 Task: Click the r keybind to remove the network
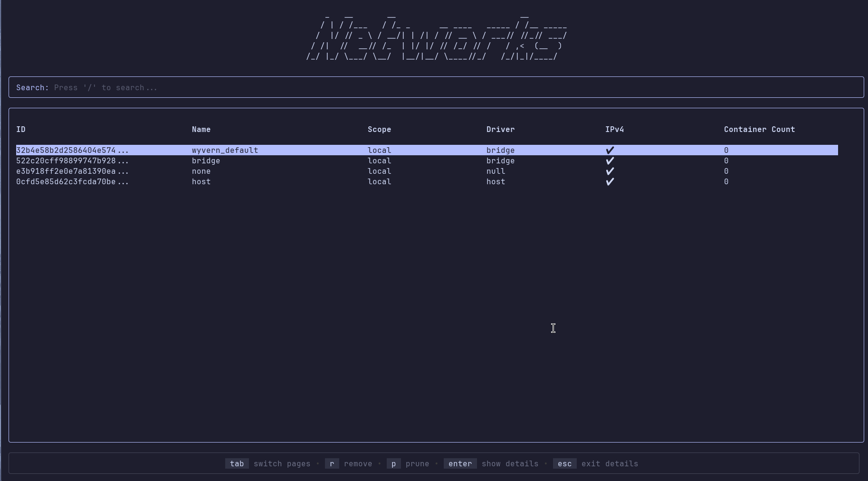[332, 463]
